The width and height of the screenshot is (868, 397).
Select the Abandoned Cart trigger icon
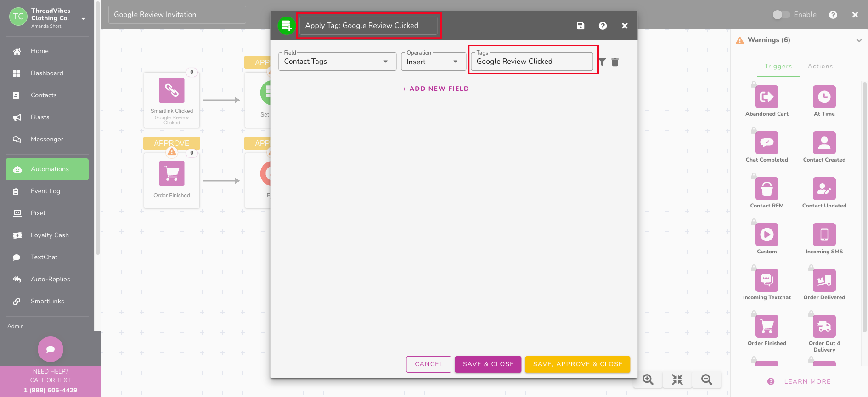point(767,97)
